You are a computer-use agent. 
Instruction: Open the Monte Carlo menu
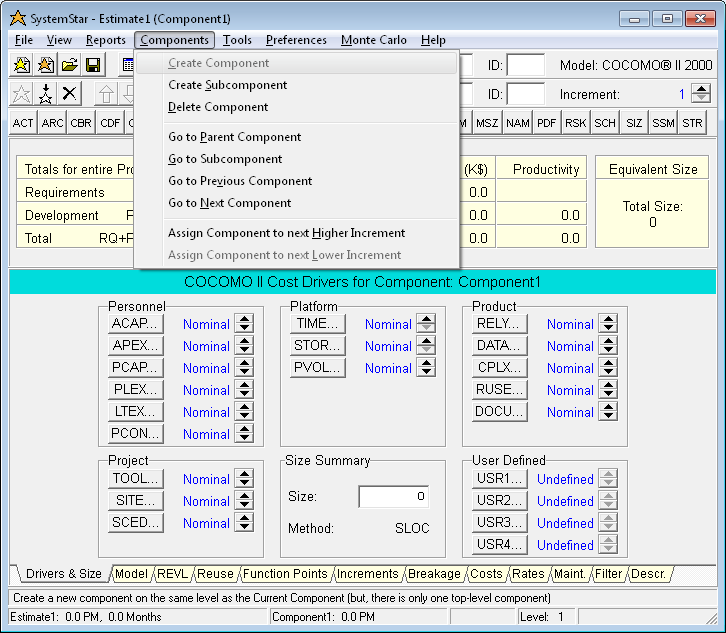(374, 40)
